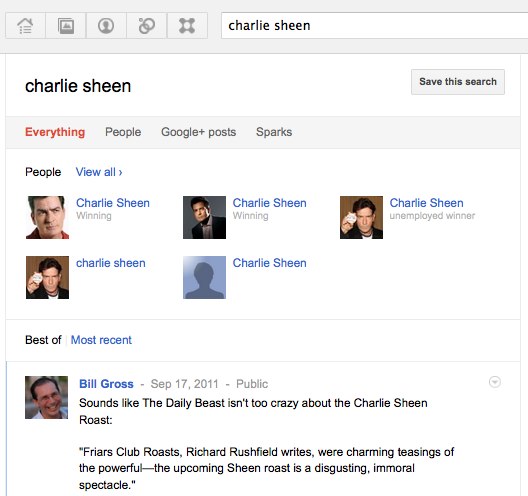Click the charlie sheen search field

click(374, 26)
